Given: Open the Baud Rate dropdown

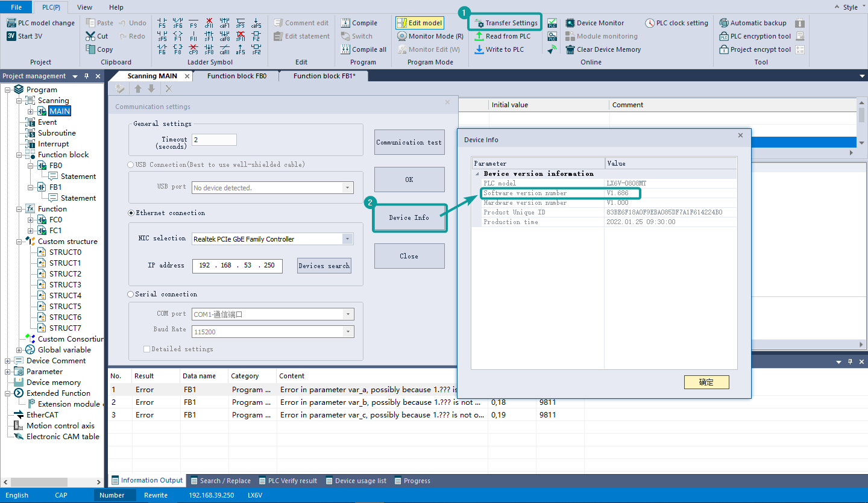Looking at the screenshot, I should click(347, 332).
